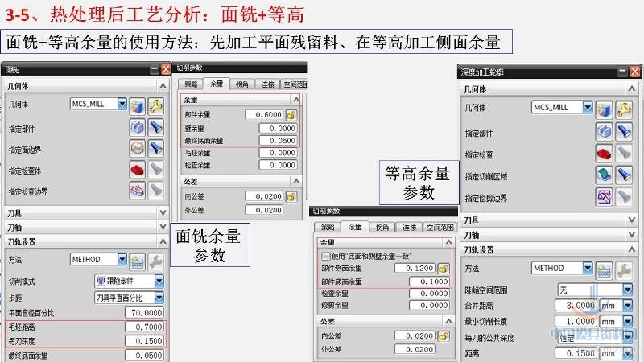Click geometry new icon in 面铣 dialog
The width and height of the screenshot is (644, 362).
point(138,106)
